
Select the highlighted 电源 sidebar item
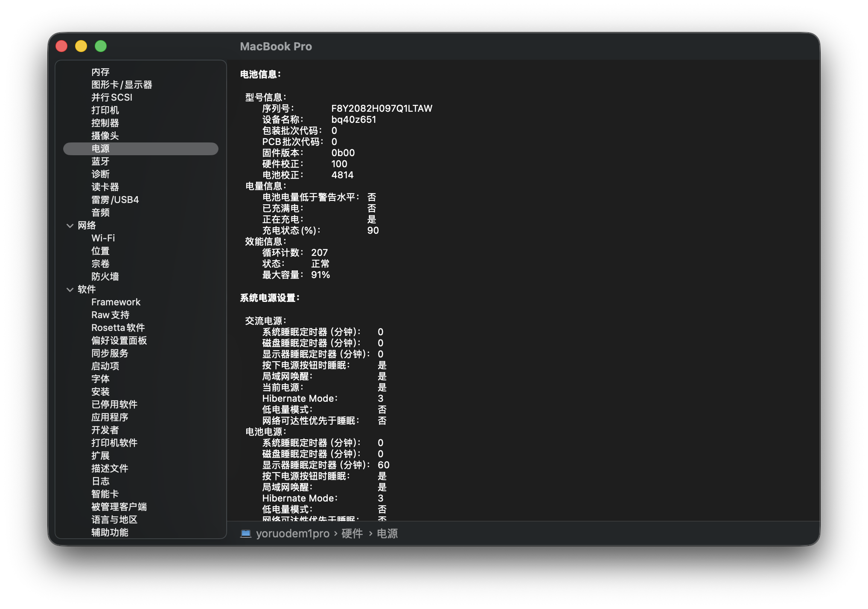click(x=141, y=149)
